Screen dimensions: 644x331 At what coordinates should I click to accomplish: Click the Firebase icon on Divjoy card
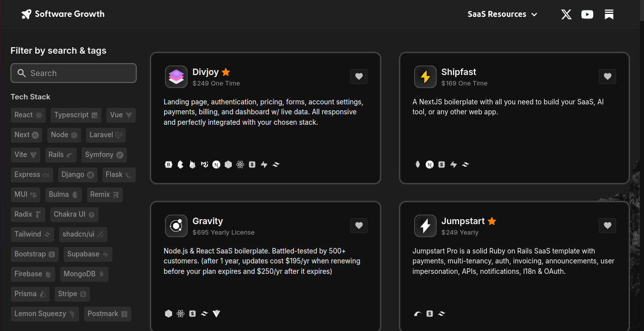192,165
